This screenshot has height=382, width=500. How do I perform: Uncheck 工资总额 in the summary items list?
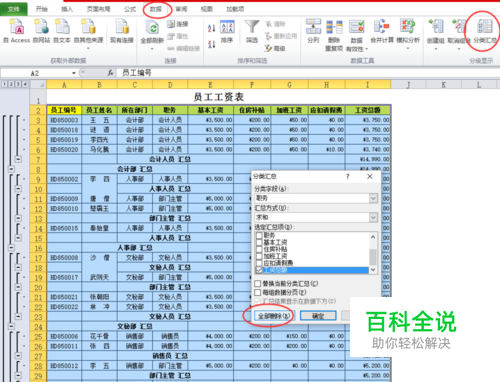tap(259, 270)
